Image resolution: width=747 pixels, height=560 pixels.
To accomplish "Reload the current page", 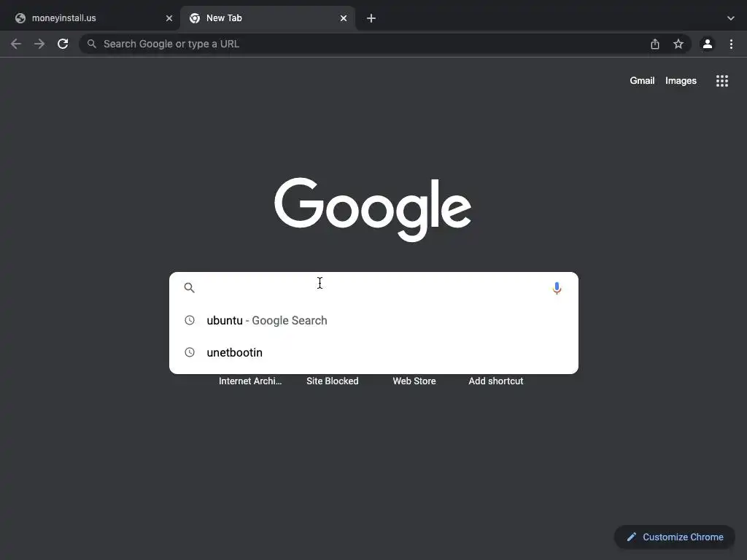I will pos(63,44).
